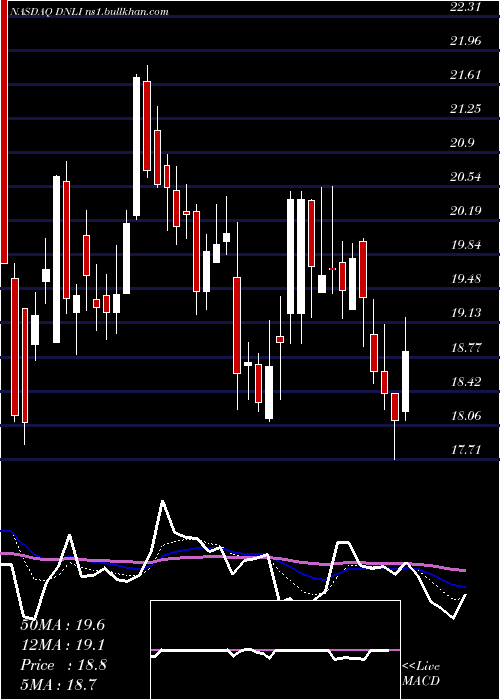Click the 18.77 price axis label
Viewport: 500px width, 700px height.
[466, 347]
